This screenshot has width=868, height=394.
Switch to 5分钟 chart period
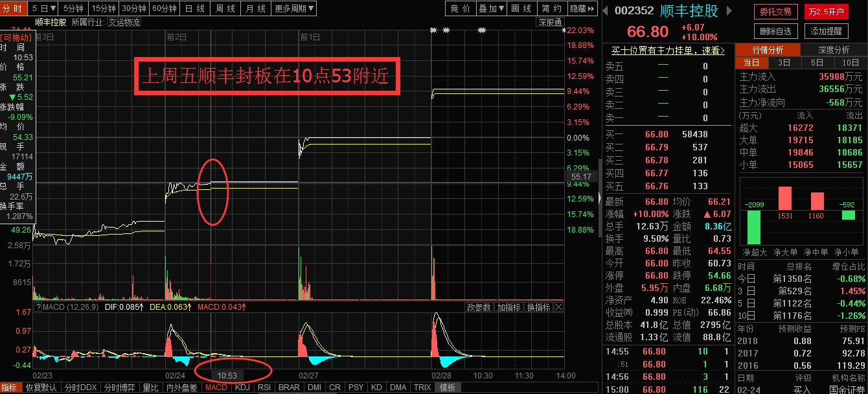[x=74, y=8]
